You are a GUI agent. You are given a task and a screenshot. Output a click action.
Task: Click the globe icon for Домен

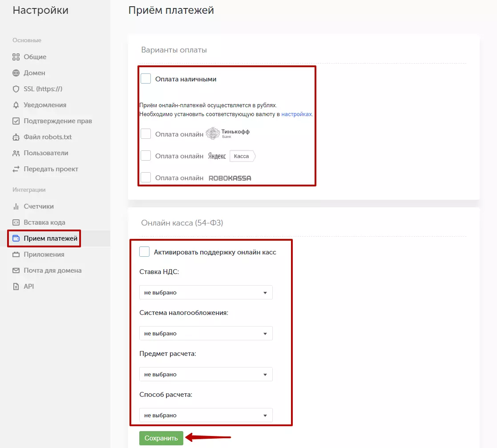point(16,73)
